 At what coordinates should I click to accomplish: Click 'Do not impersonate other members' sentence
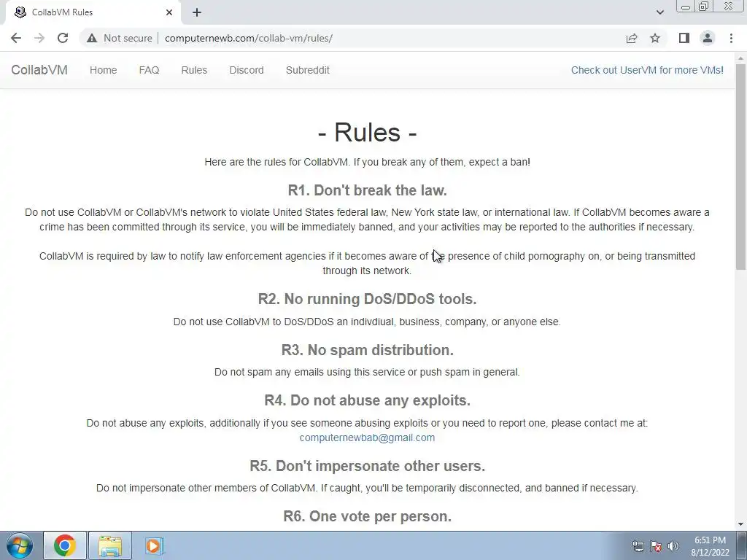pos(367,488)
